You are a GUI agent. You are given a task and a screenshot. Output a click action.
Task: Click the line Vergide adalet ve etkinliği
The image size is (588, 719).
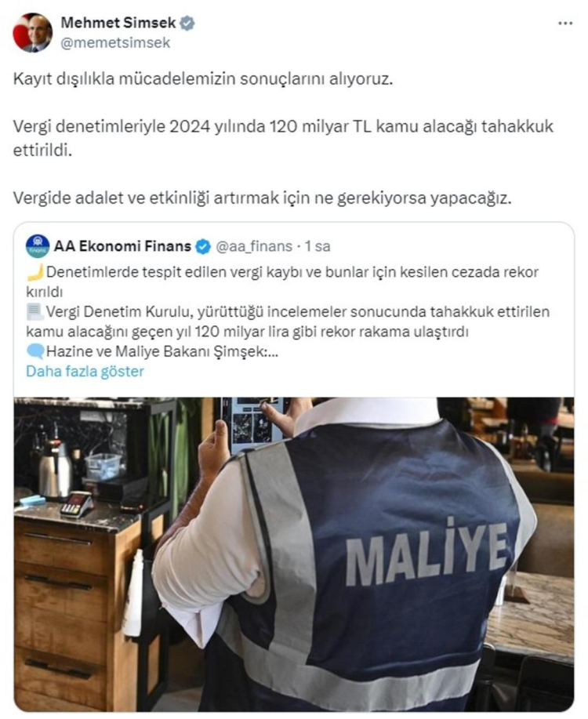point(262,198)
